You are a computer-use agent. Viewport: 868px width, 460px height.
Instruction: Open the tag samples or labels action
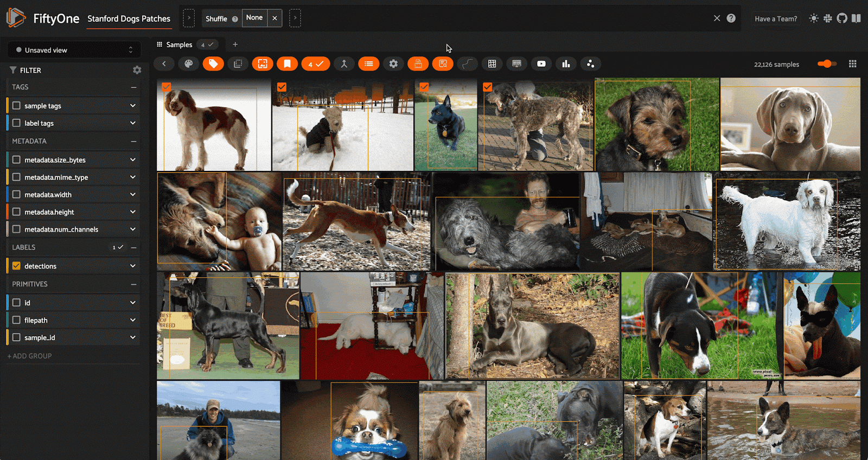coord(213,64)
